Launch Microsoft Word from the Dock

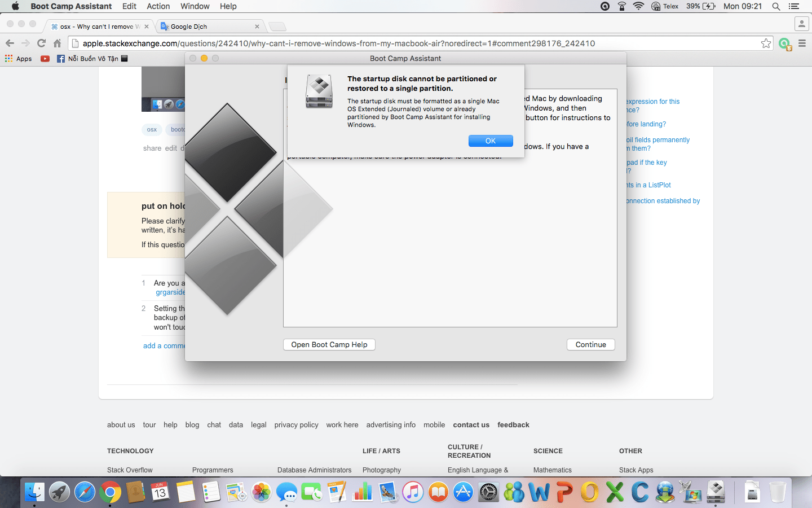pos(540,492)
